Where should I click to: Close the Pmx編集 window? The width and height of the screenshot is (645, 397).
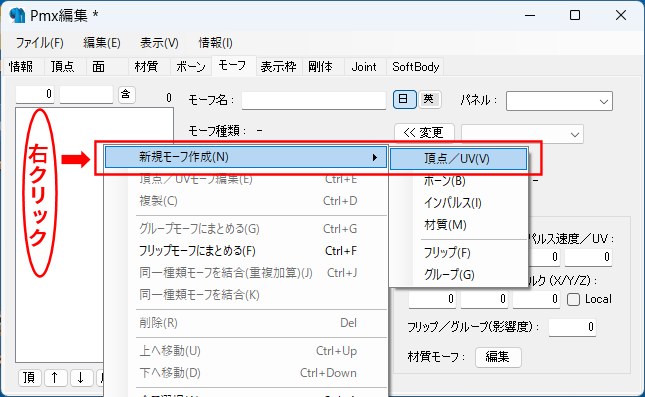tap(621, 16)
